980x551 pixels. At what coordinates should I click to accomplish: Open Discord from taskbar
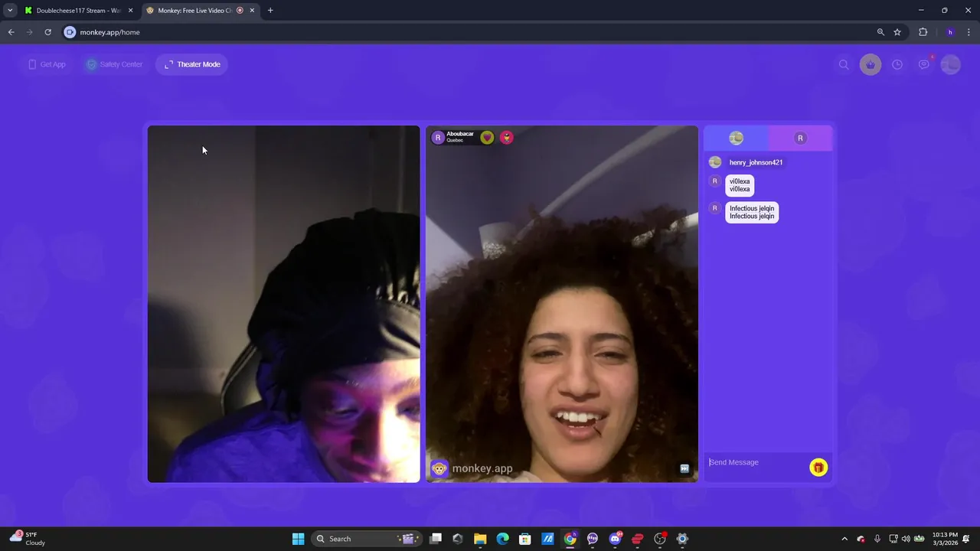(615, 539)
